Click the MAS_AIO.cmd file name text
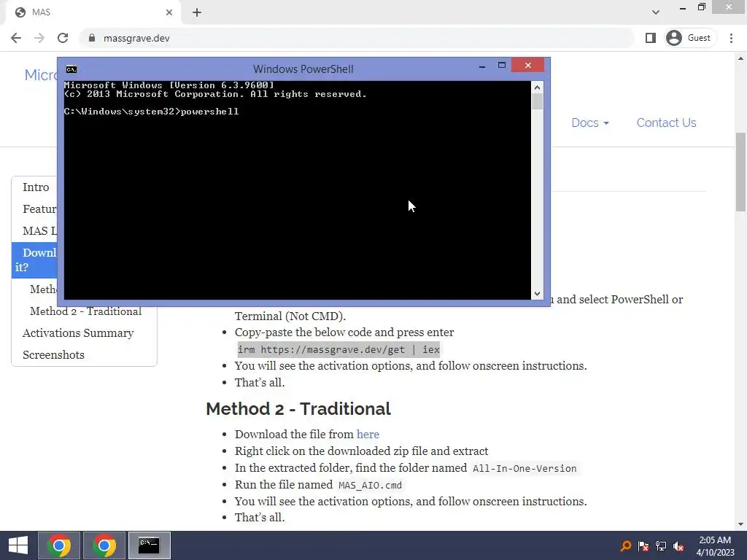This screenshot has height=560, width=747. tap(370, 485)
